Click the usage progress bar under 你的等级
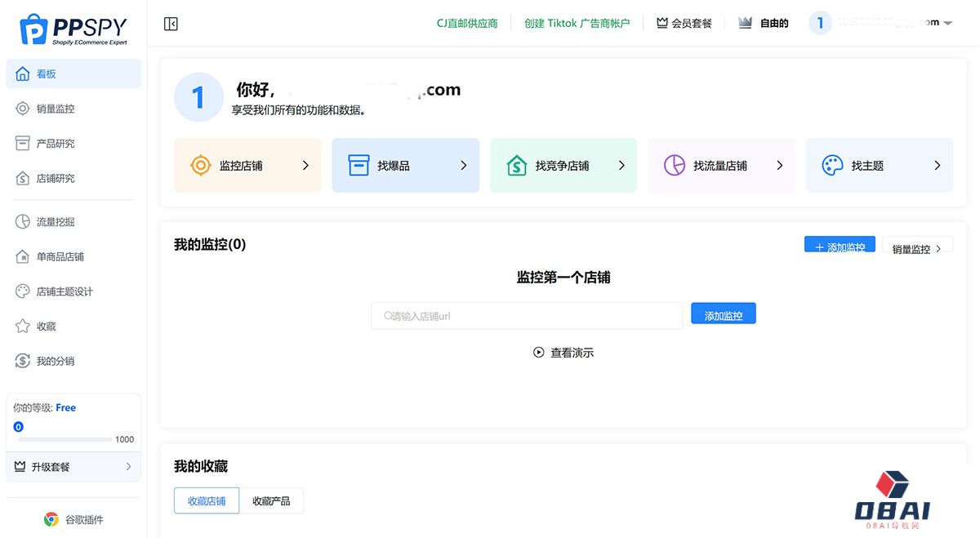 tap(65, 439)
